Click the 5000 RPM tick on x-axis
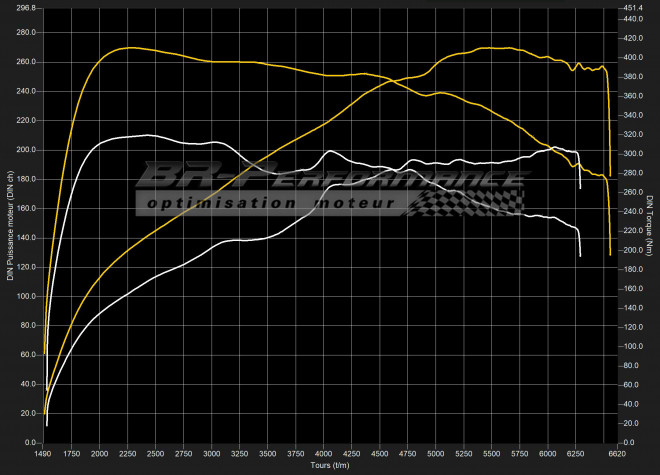The width and height of the screenshot is (660, 475). 435,454
